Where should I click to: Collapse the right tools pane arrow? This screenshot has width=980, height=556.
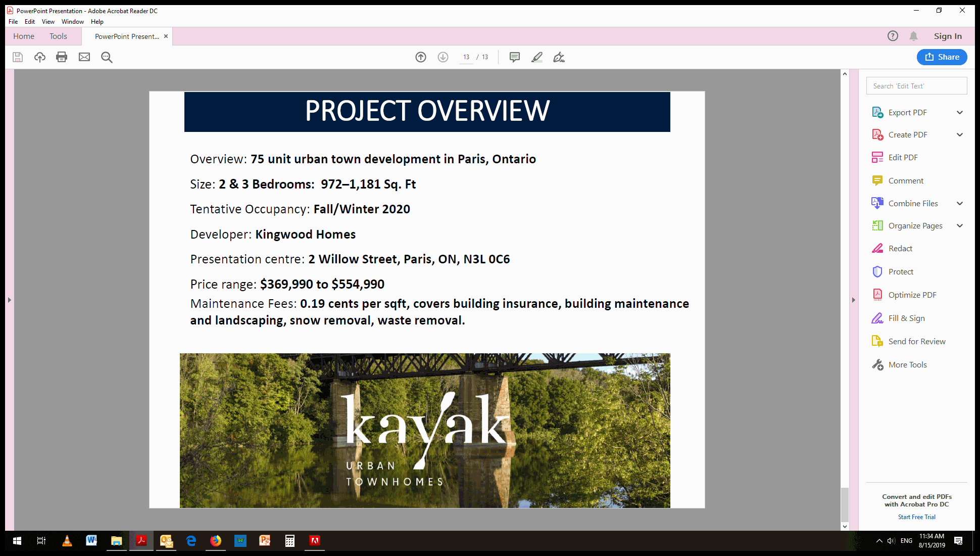pos(853,300)
